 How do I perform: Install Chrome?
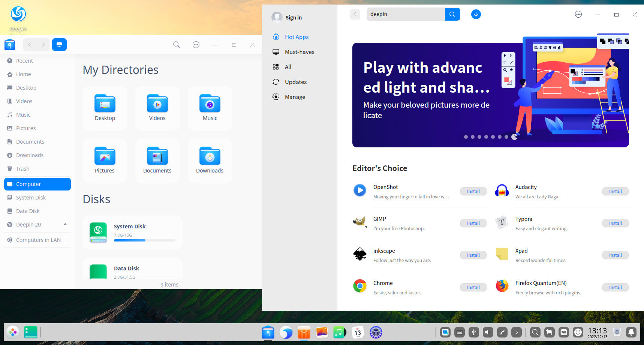[473, 287]
